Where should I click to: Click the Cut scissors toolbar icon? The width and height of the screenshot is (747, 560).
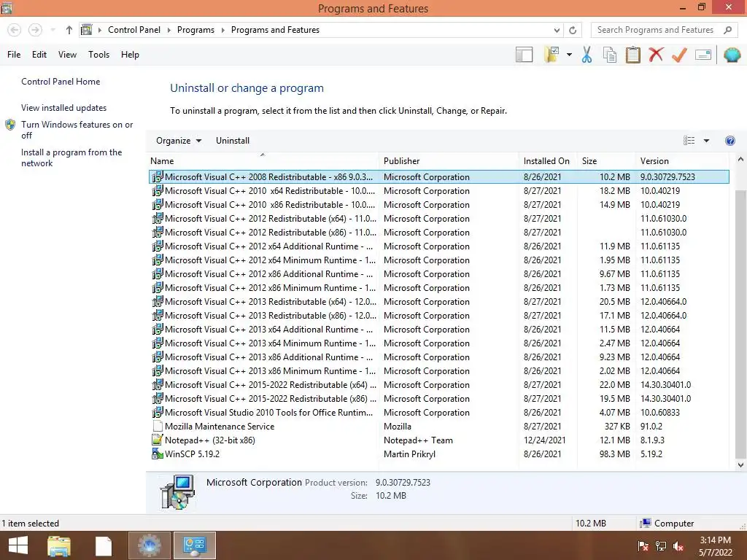(587, 55)
